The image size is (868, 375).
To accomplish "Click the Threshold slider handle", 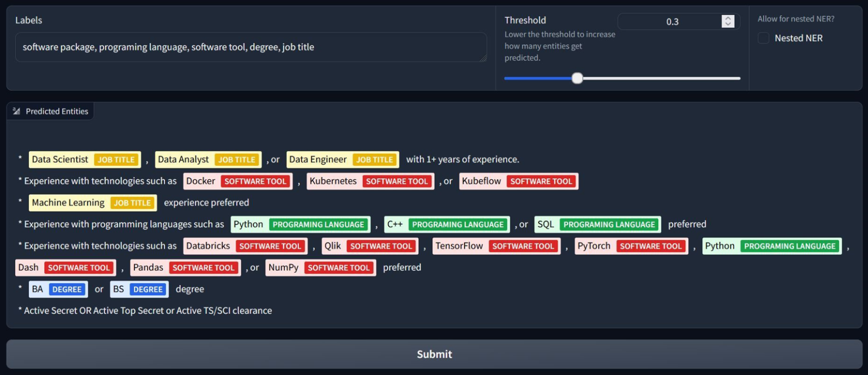I will pos(577,78).
